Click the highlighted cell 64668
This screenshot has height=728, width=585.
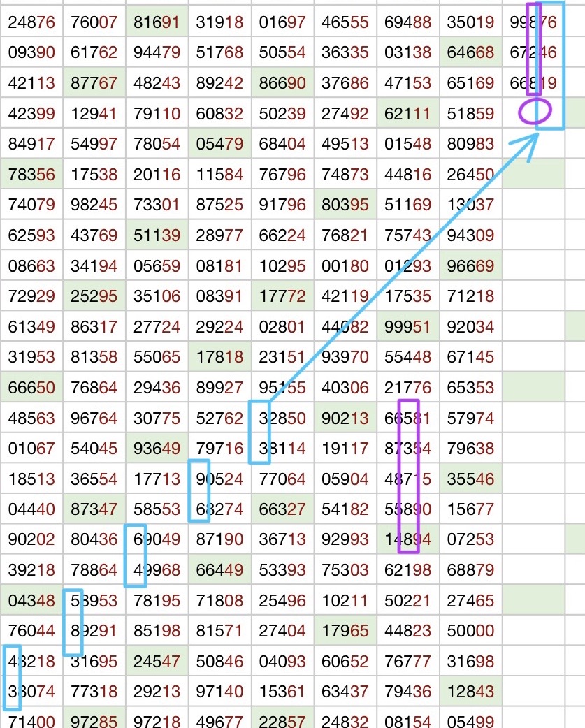(470, 52)
